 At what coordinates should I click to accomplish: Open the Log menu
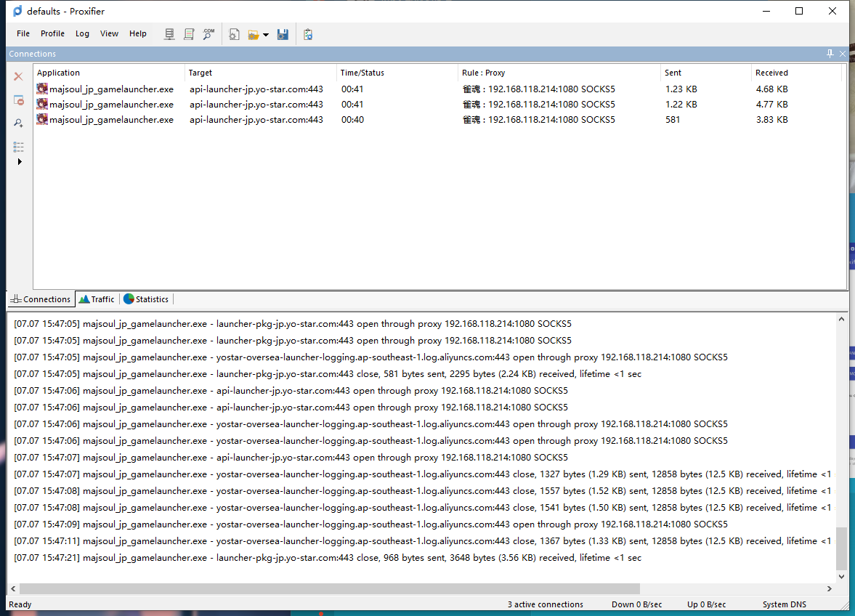pos(82,33)
